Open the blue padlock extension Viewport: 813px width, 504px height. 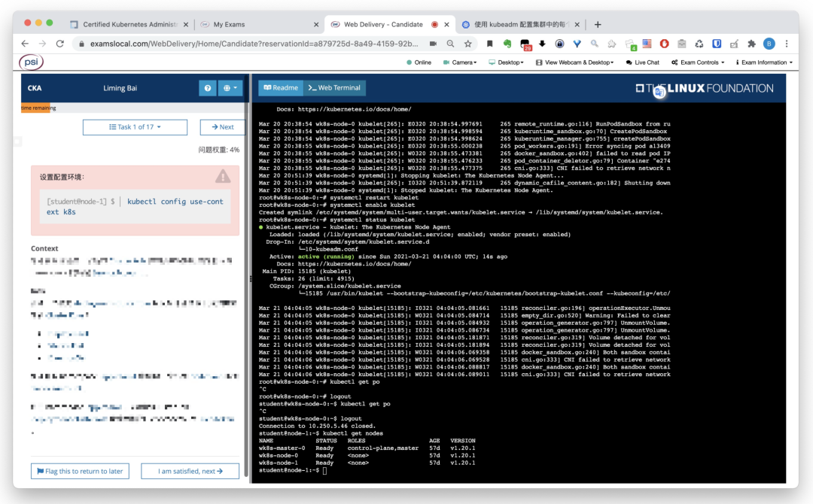[559, 44]
